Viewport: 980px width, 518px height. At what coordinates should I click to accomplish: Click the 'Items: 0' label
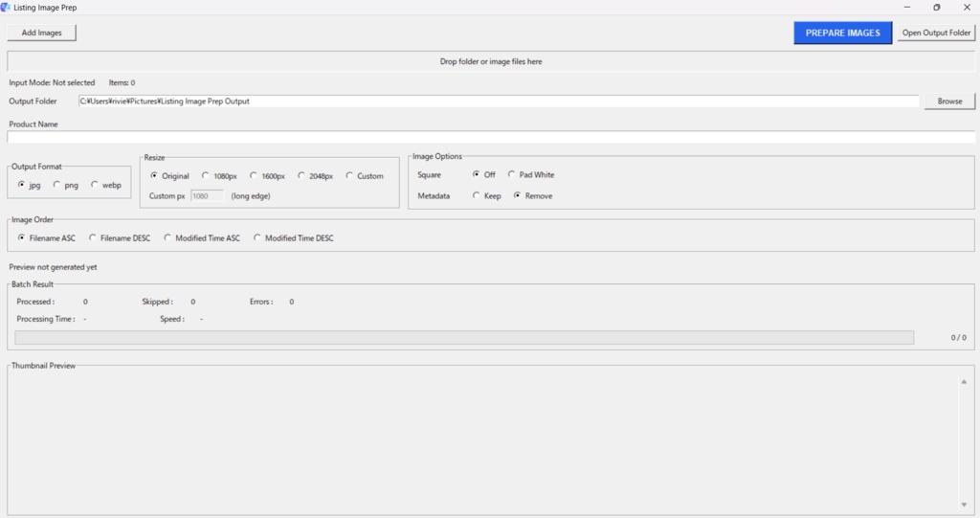[122, 82]
